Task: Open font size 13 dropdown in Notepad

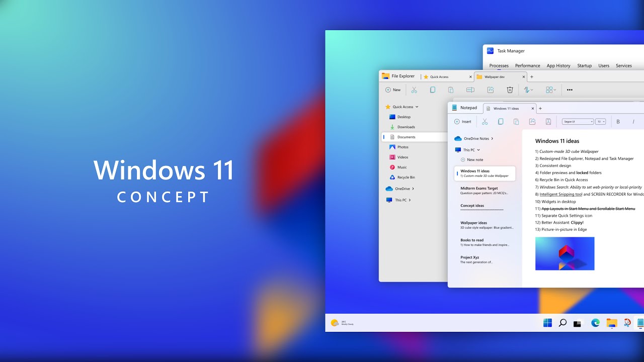Action: click(600, 122)
